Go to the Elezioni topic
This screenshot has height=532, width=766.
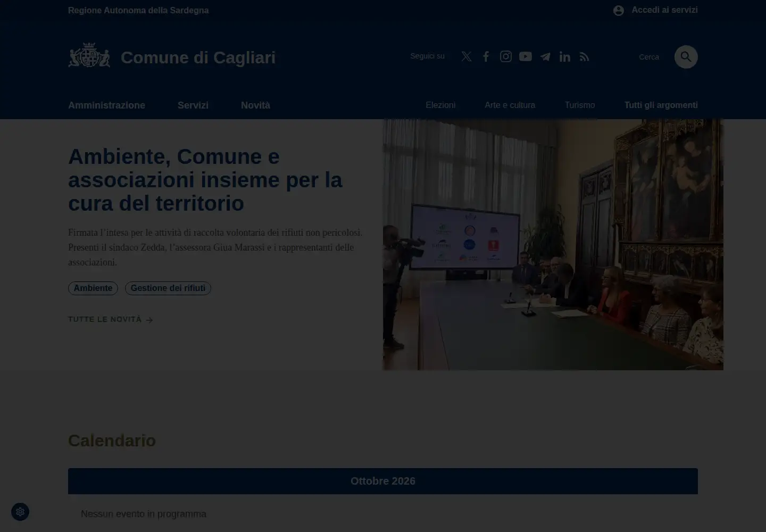[440, 105]
